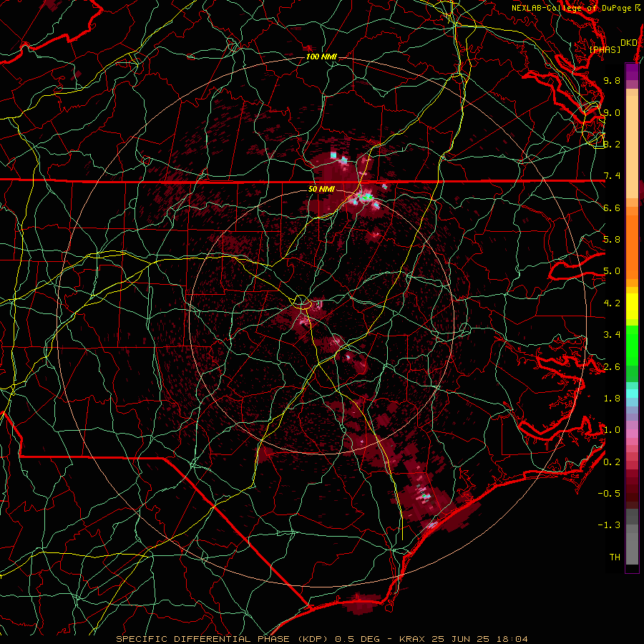This screenshot has height=644, width=644.
Task: Select the 9.8 value on the color scale
Action: pos(612,80)
